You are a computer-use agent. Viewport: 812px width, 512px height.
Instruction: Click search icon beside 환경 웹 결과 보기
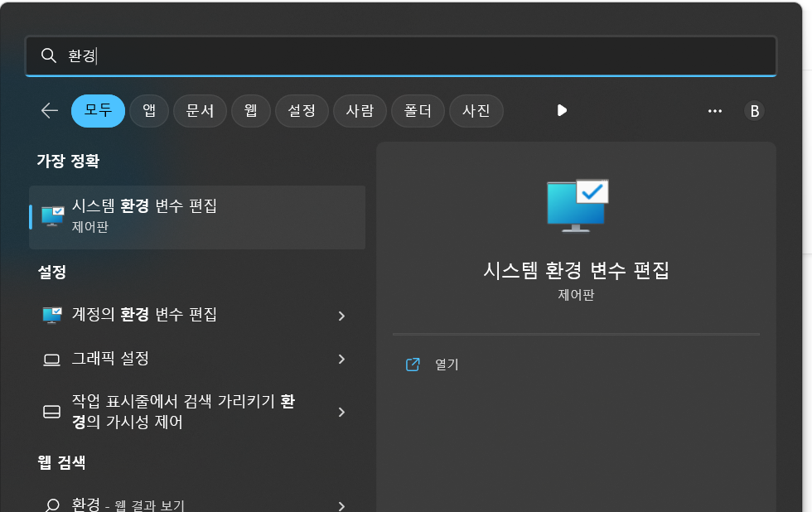52,505
